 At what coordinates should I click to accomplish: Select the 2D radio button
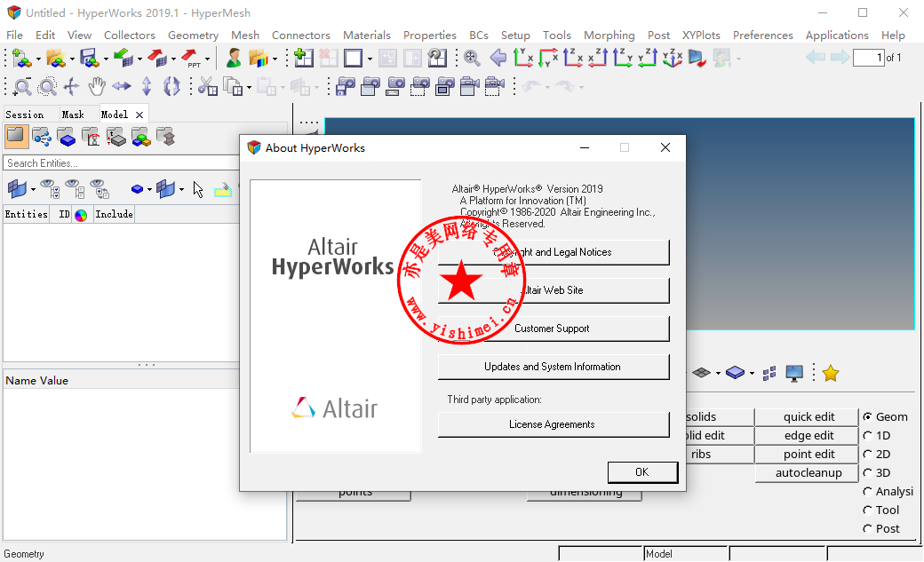click(867, 455)
